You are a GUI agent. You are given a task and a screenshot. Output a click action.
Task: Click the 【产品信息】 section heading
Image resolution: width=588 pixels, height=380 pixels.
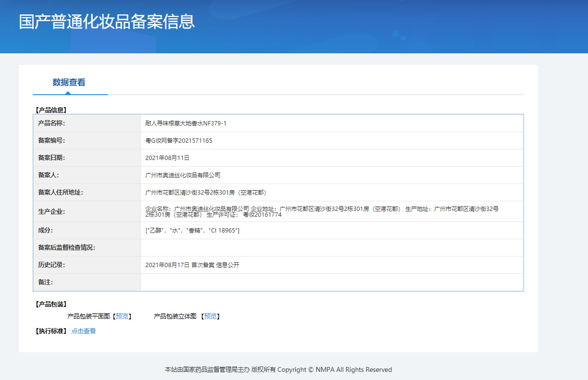tap(50, 110)
